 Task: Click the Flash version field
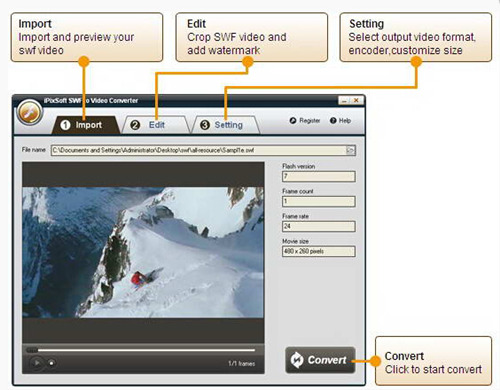coord(319,176)
